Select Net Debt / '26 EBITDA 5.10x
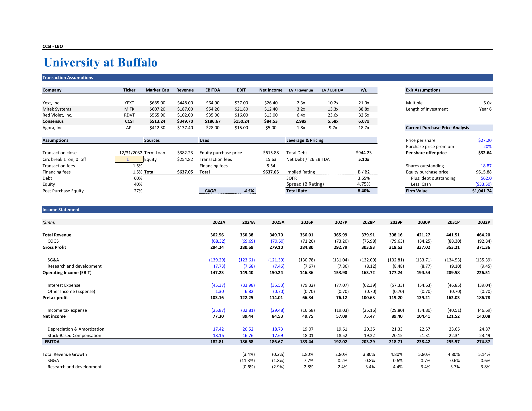Image resolution: width=532 pixels, height=411 pixels. tap(364, 159)
